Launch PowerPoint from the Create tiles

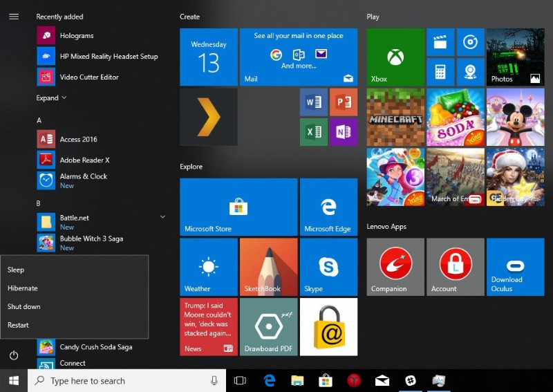(x=344, y=102)
